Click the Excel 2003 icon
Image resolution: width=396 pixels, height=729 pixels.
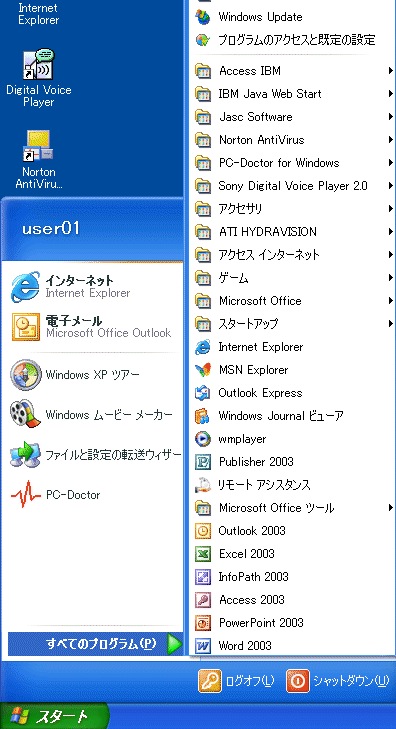pos(203,554)
